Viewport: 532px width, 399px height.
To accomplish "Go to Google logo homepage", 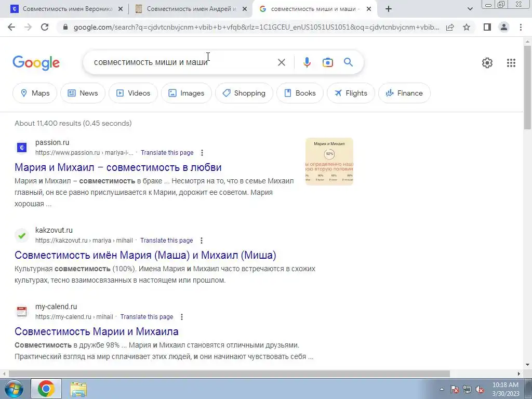I will point(36,63).
